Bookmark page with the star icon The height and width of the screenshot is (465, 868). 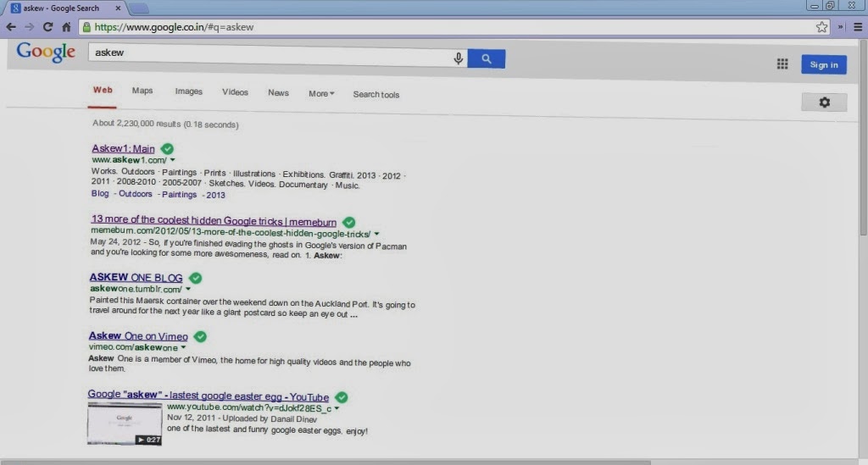click(822, 27)
